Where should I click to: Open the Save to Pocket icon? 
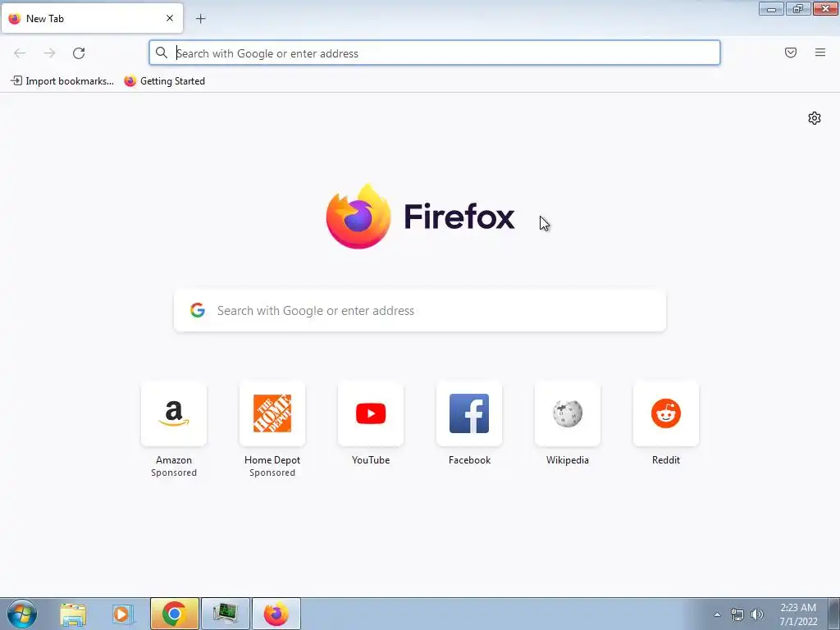coord(791,52)
